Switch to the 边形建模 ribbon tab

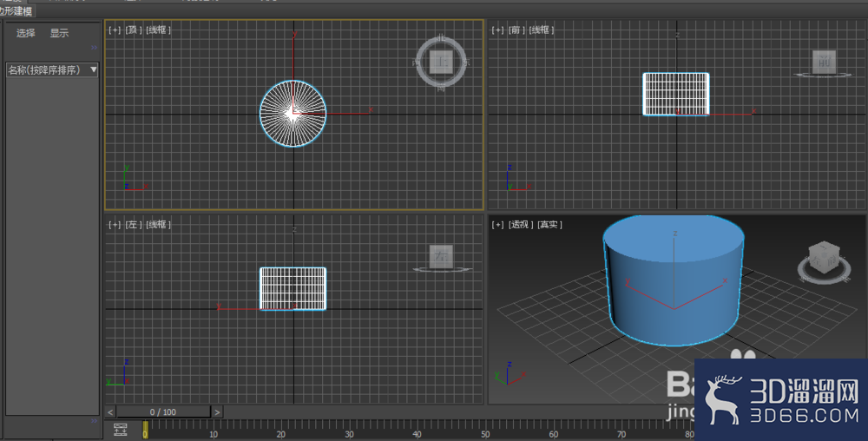pyautogui.click(x=16, y=11)
